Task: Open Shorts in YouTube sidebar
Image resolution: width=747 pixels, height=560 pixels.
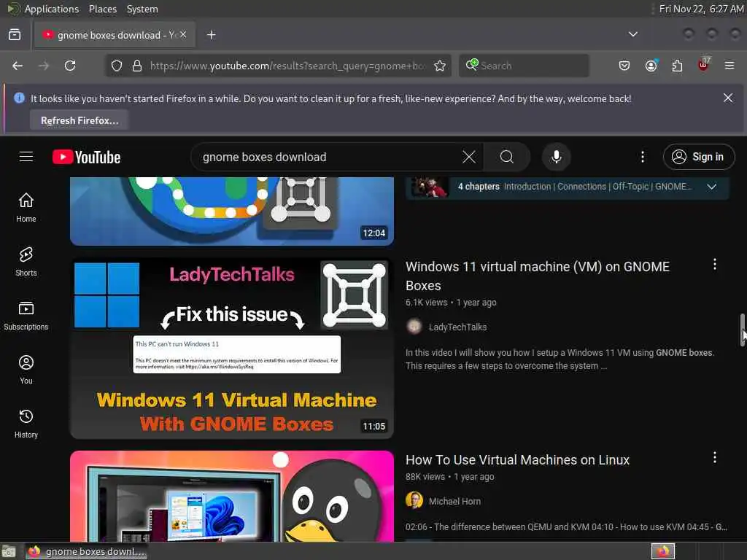Action: 26,262
